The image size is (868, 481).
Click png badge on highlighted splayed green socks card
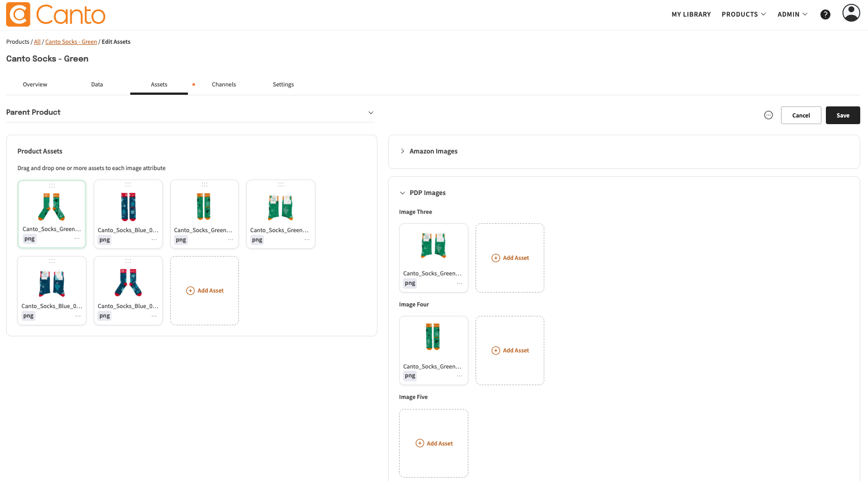click(x=29, y=239)
